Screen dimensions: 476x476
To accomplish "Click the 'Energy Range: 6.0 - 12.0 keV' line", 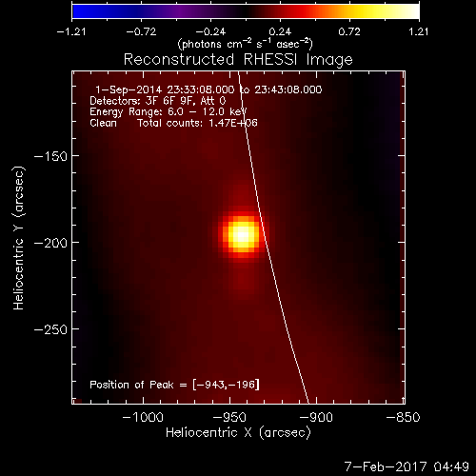I will 169,112.
